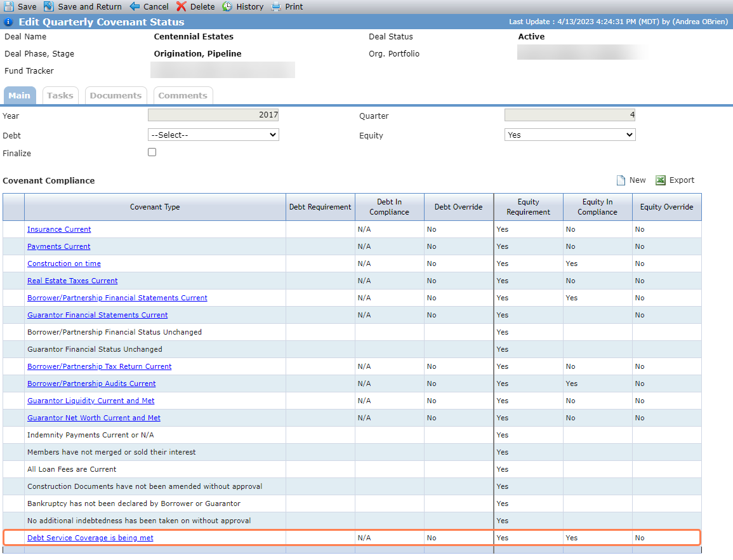Click the Save text label
Viewport: 733px width, 560px height.
coord(27,6)
